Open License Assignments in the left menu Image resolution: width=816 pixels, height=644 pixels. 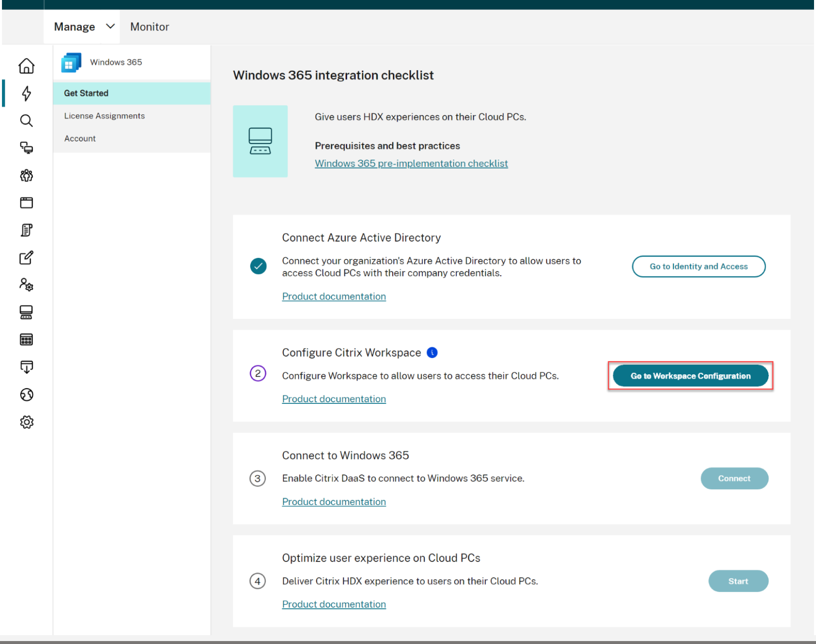point(104,116)
